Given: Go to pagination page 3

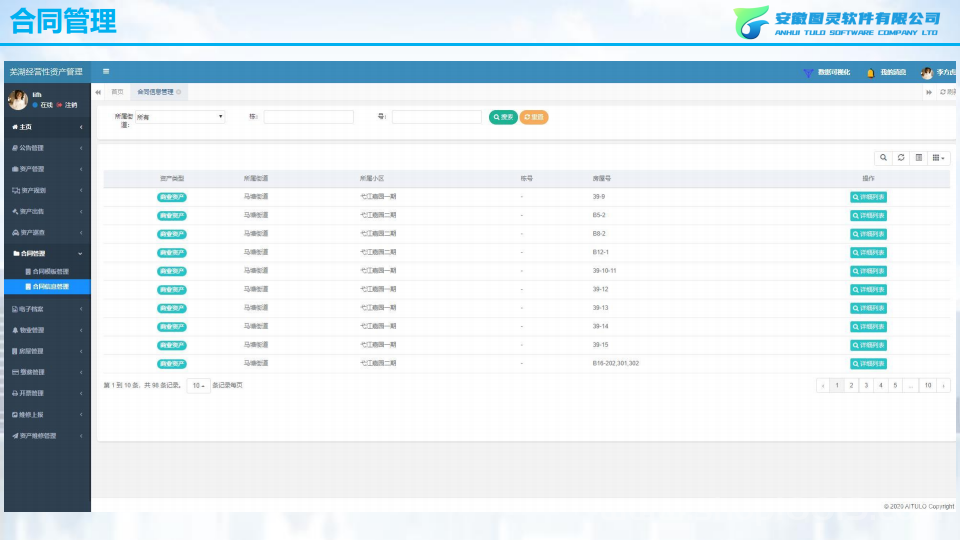Looking at the screenshot, I should pos(866,385).
